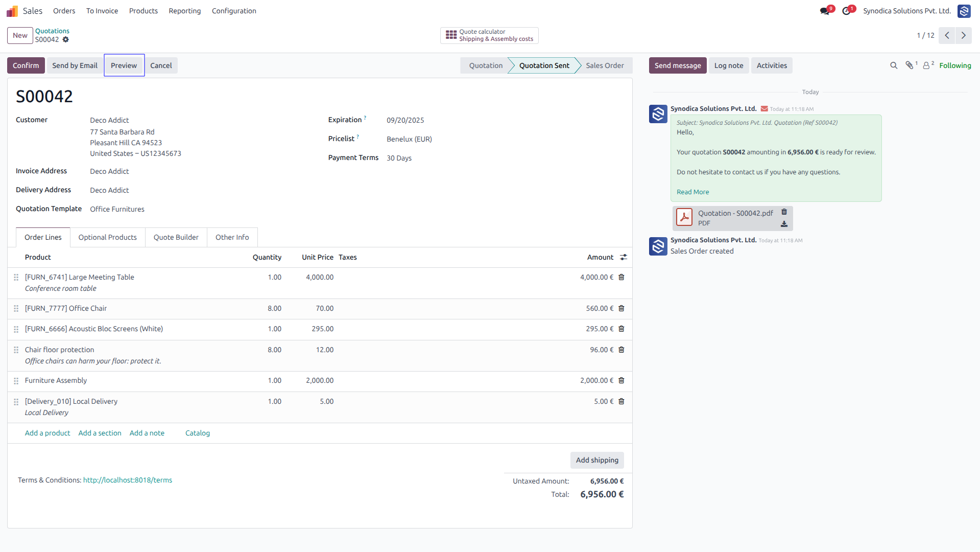This screenshot has height=552, width=980.
Task: Click Log note button
Action: (x=729, y=65)
